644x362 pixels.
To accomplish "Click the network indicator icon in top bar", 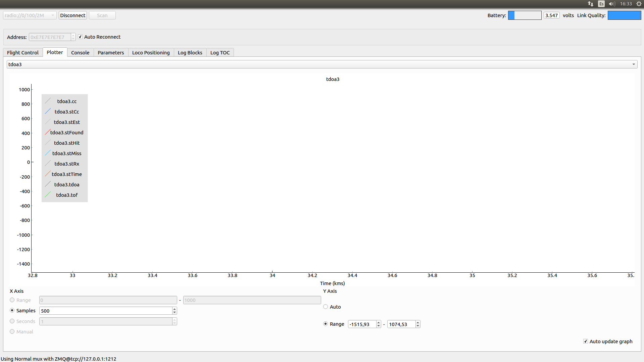I will pos(590,4).
